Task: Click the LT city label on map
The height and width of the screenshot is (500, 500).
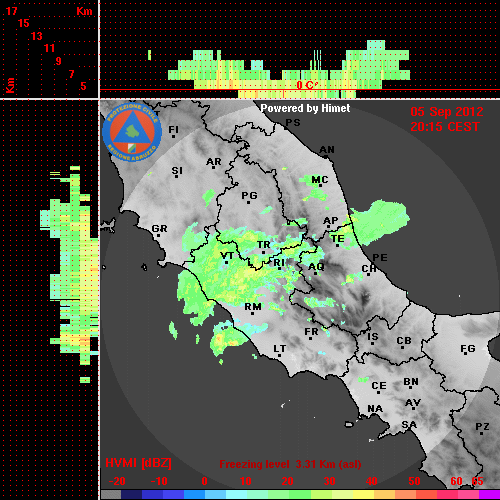Action: coord(280,349)
